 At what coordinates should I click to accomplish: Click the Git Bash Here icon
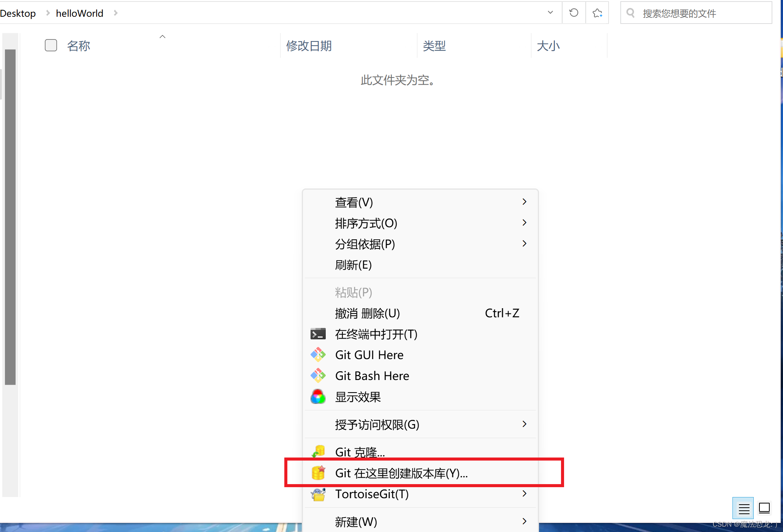(x=318, y=375)
